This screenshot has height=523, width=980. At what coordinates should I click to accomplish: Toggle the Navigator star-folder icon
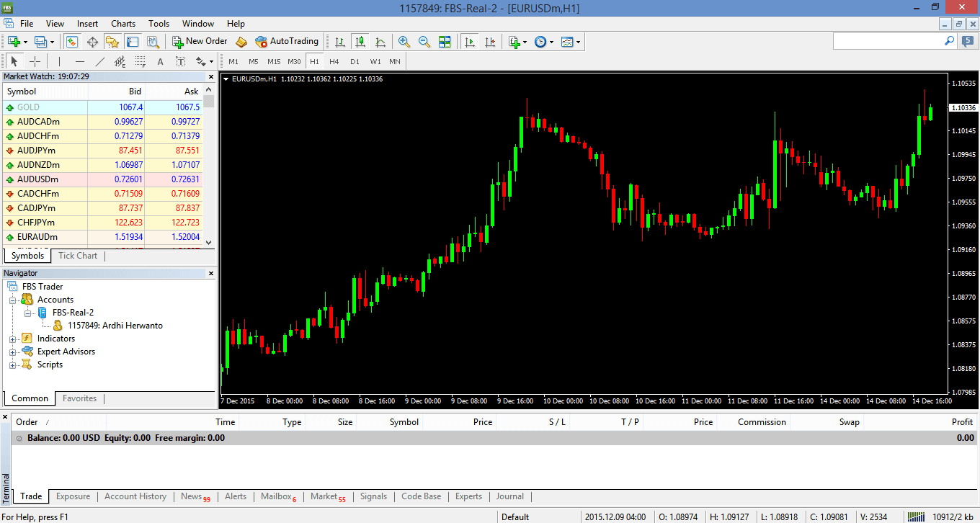(112, 42)
